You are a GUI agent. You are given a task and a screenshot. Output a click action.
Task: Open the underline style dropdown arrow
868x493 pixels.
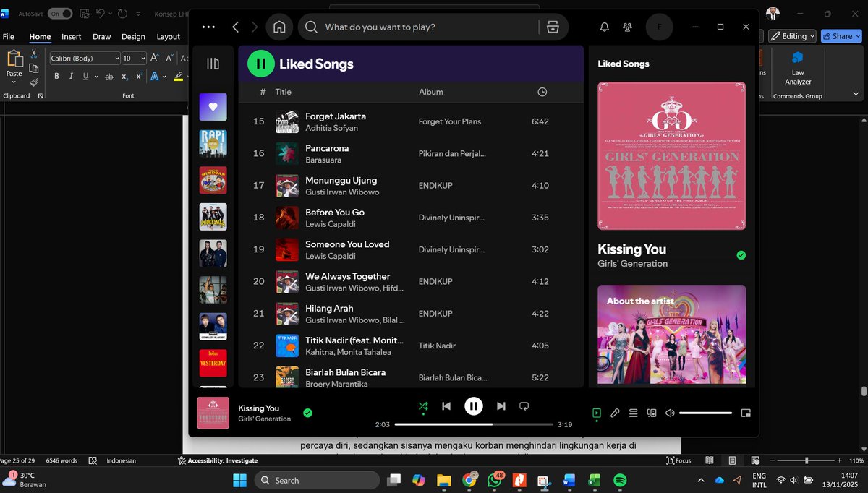coord(96,77)
